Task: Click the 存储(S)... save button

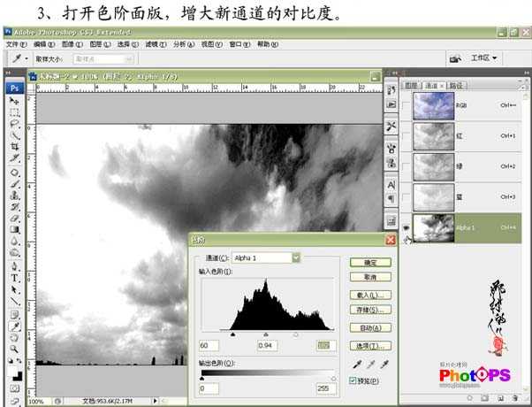Action: [370, 310]
